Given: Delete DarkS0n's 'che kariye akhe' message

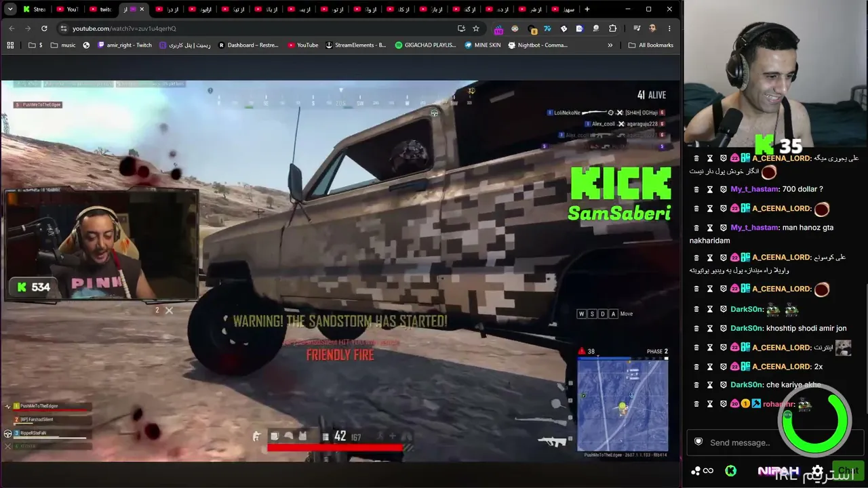Looking at the screenshot, I should [696, 385].
